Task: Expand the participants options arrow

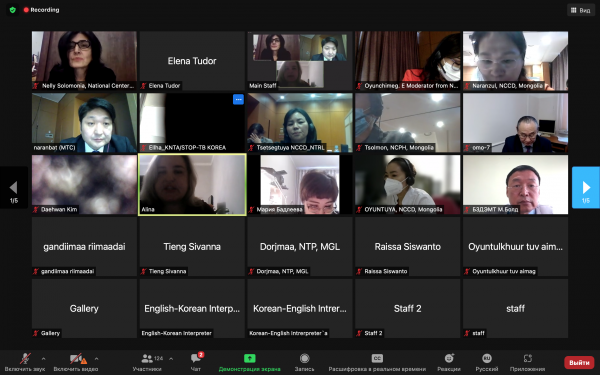Action: pyautogui.click(x=171, y=359)
